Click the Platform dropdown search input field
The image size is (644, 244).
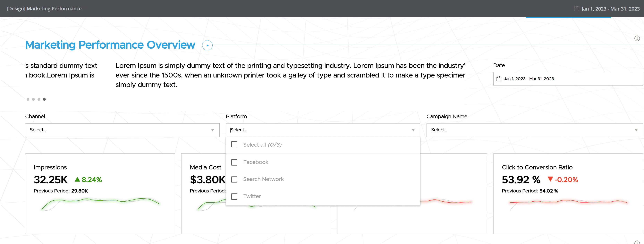(275, 130)
